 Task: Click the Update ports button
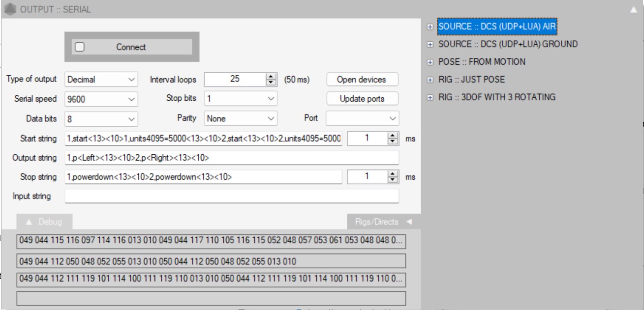pyautogui.click(x=362, y=99)
